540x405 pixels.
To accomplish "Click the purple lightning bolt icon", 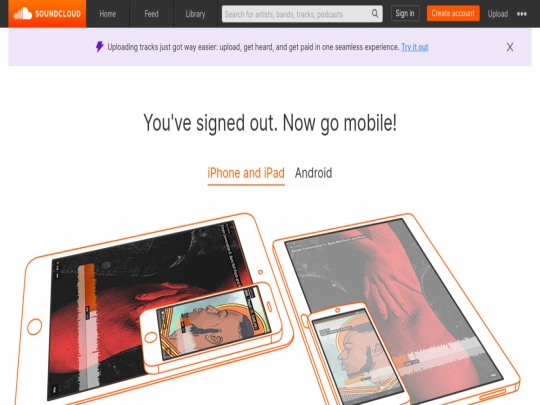I will coord(100,46).
